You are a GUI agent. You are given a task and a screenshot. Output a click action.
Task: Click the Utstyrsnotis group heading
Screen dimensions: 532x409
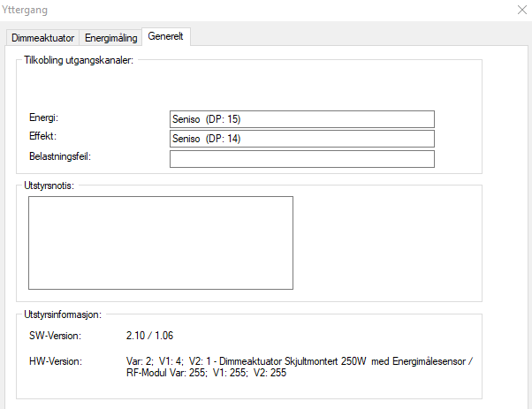49,185
